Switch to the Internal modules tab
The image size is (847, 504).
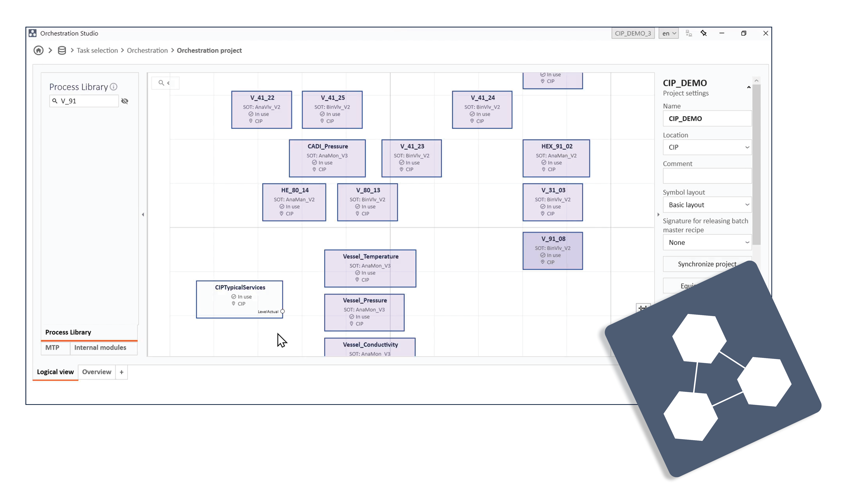[100, 348]
